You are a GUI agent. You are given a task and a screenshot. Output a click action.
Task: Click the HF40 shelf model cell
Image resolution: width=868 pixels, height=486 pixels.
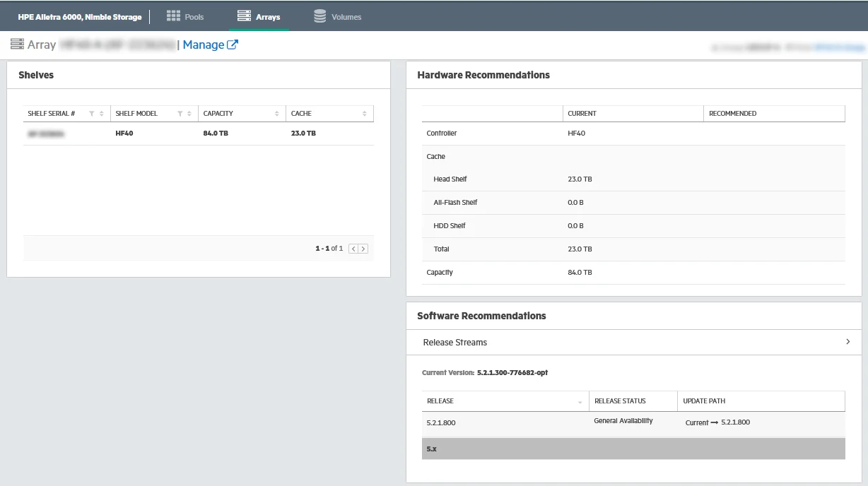click(124, 133)
